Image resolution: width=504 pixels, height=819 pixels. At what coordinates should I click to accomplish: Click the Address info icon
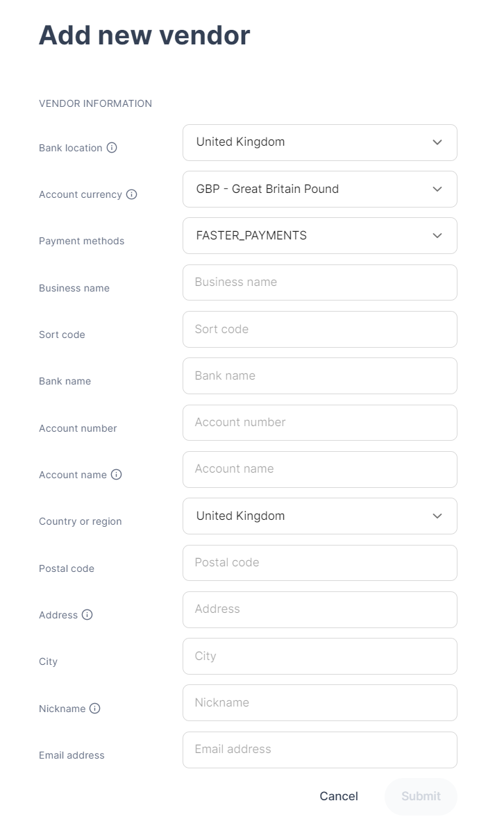(87, 615)
